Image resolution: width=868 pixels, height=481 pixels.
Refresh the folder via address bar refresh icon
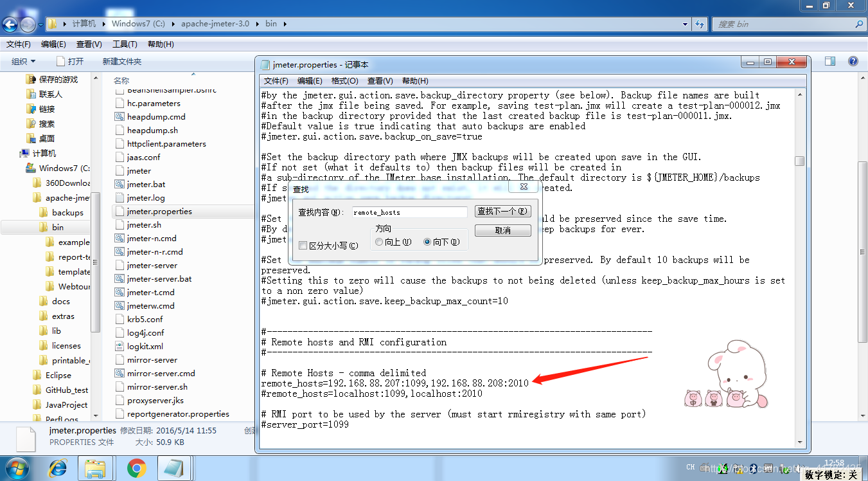point(700,24)
